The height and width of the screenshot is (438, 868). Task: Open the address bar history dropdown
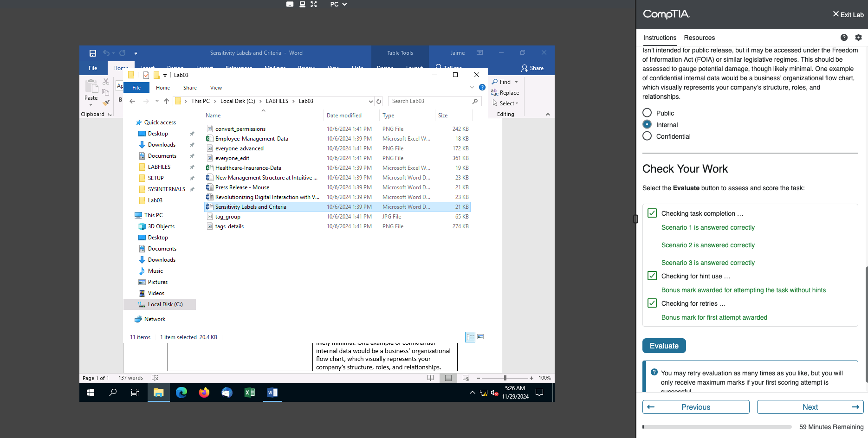370,101
